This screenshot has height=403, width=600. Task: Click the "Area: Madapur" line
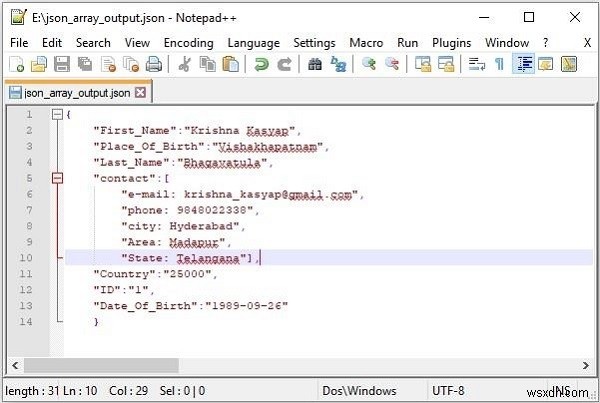click(x=176, y=242)
